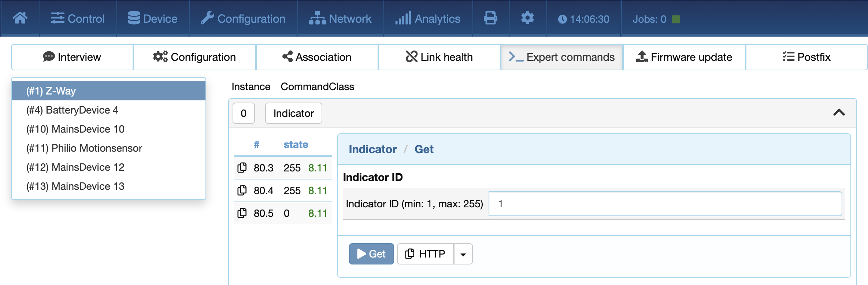Click the 80.4 cell
Screen dimensions: 868x285
tap(264, 190)
